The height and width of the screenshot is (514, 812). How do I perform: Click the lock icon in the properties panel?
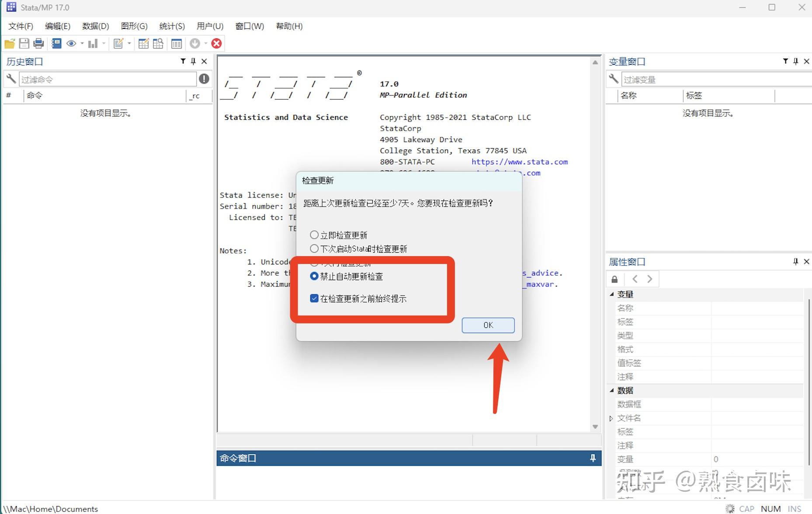coord(614,278)
